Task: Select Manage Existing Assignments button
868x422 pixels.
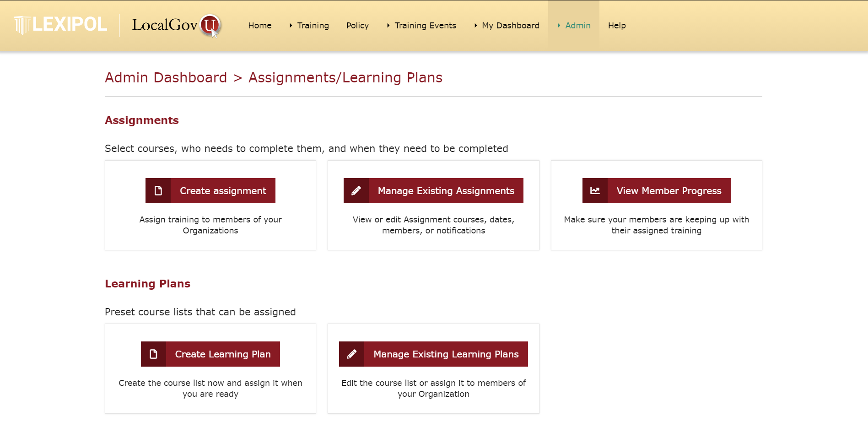Action: click(x=433, y=190)
